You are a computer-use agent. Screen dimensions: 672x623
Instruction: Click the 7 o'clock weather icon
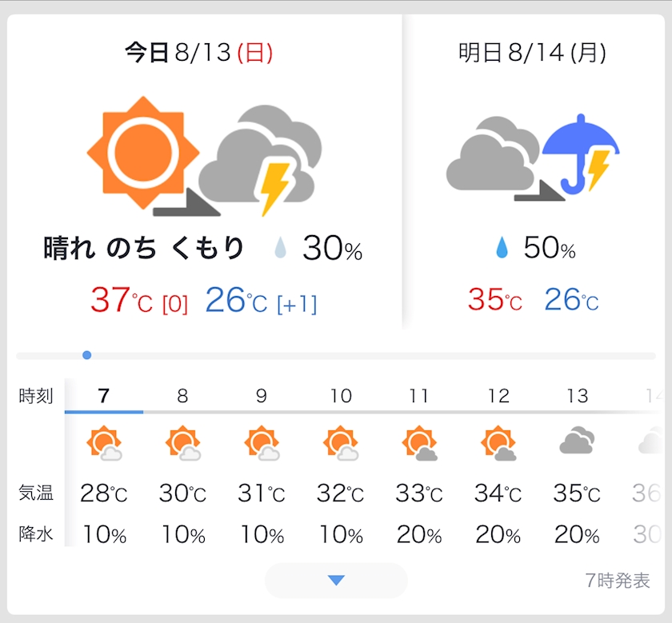104,444
